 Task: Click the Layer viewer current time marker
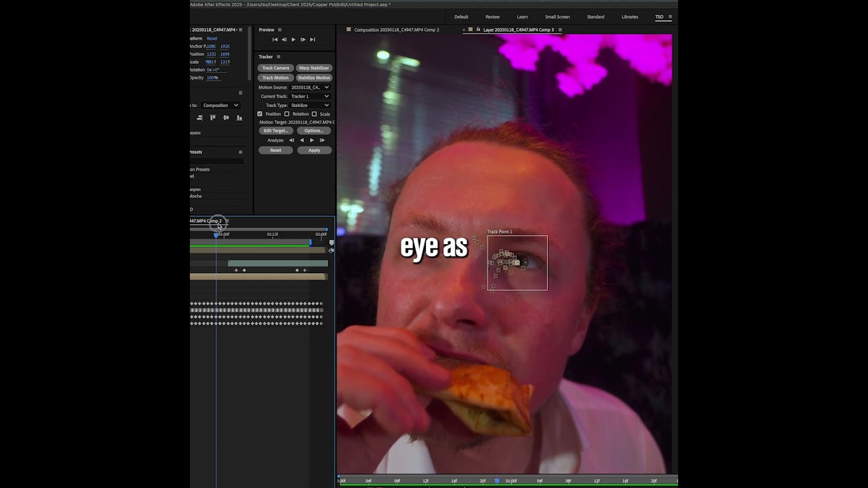coord(497,481)
